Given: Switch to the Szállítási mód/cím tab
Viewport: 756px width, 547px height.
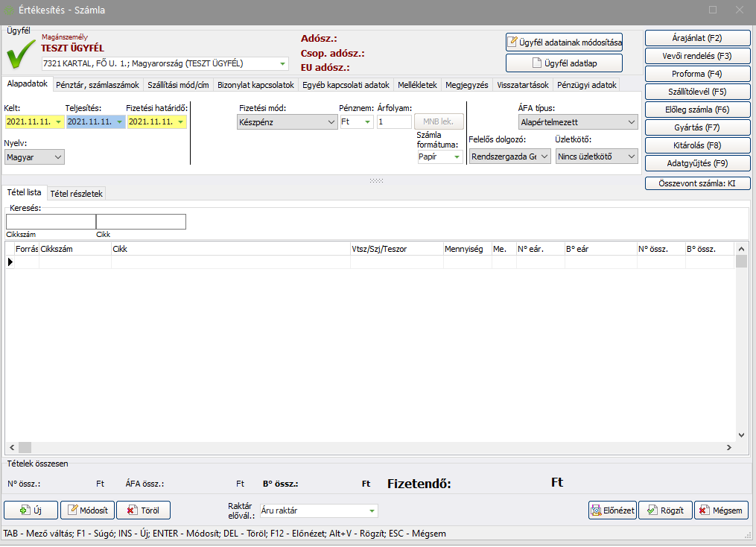Looking at the screenshot, I should [x=179, y=85].
